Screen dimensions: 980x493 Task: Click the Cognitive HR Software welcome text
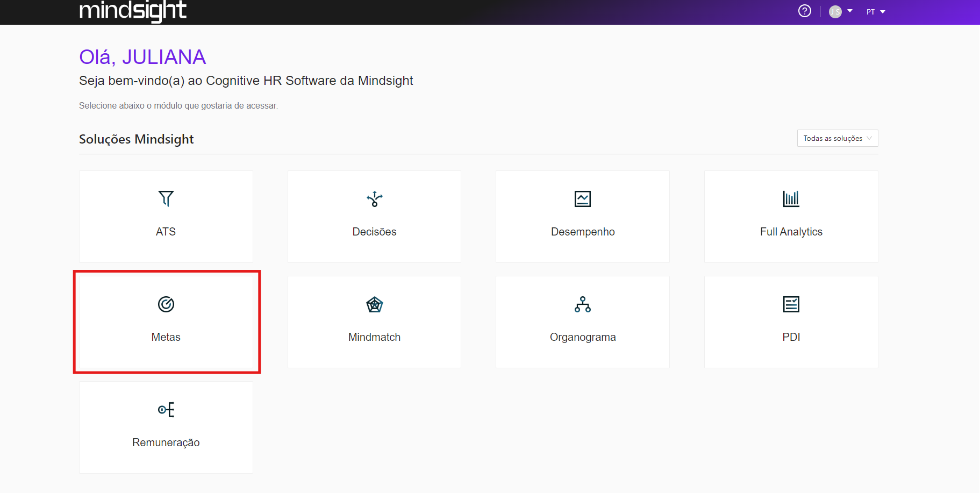point(246,81)
